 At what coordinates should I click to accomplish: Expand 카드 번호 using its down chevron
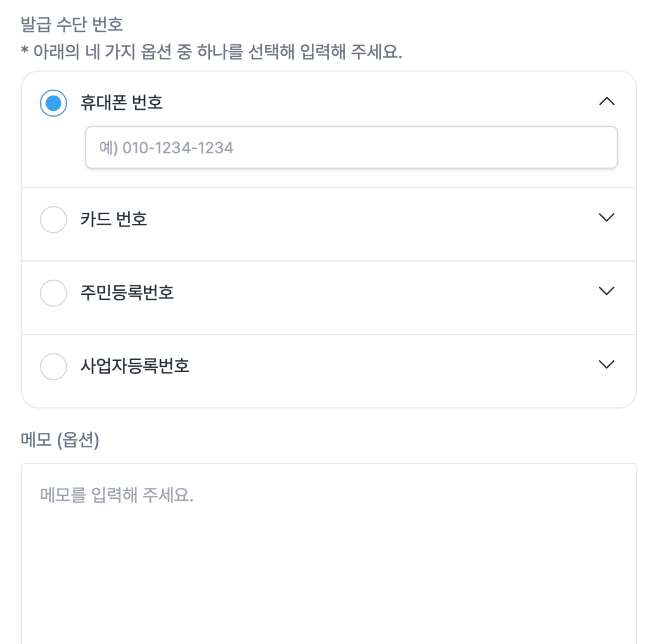[x=606, y=217]
